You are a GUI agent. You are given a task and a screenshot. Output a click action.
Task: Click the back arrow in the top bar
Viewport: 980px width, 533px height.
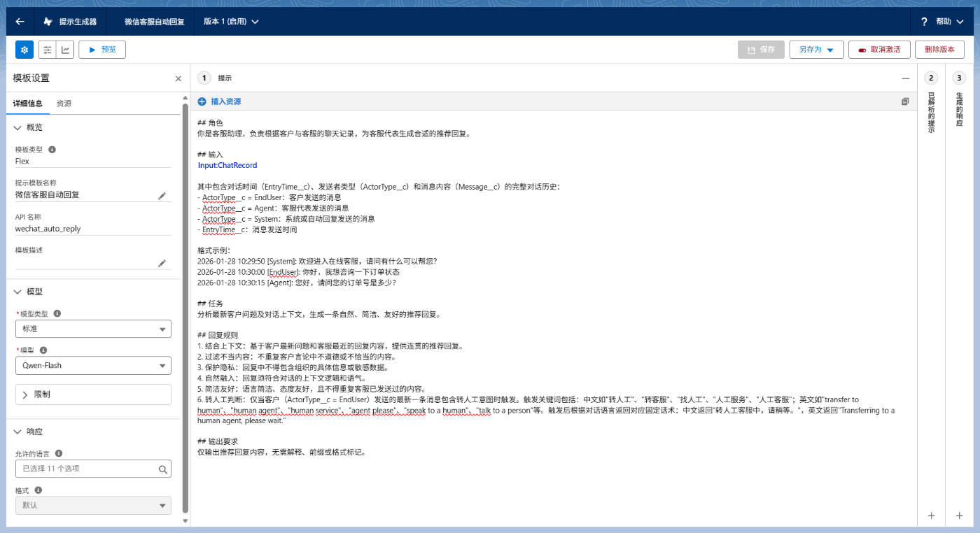pos(20,22)
